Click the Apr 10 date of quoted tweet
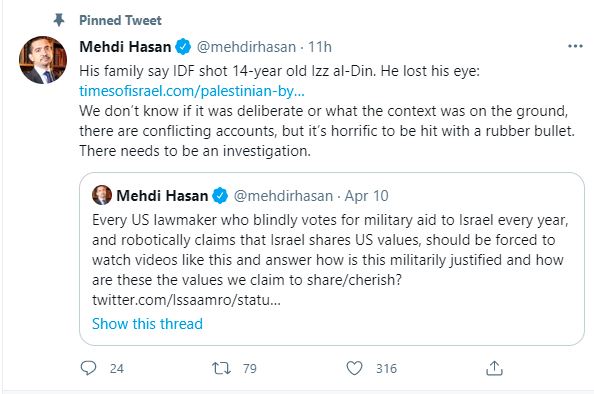The height and width of the screenshot is (394, 594). point(366,196)
